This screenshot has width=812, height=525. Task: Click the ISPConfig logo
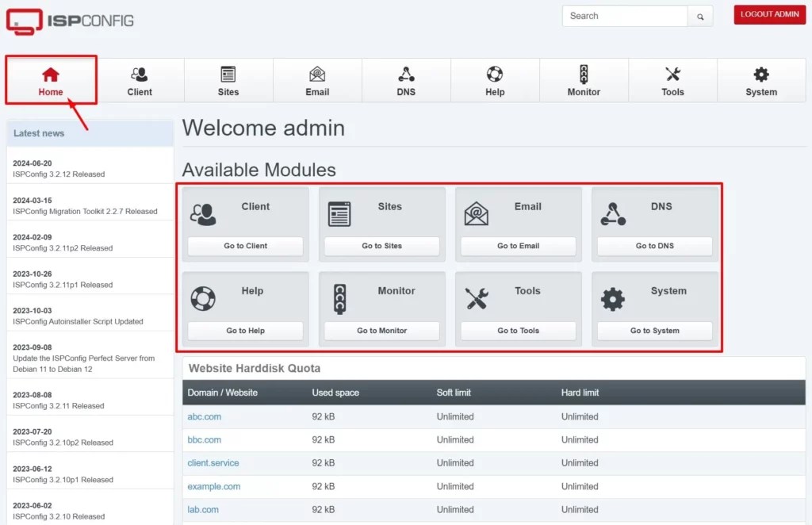coord(70,21)
